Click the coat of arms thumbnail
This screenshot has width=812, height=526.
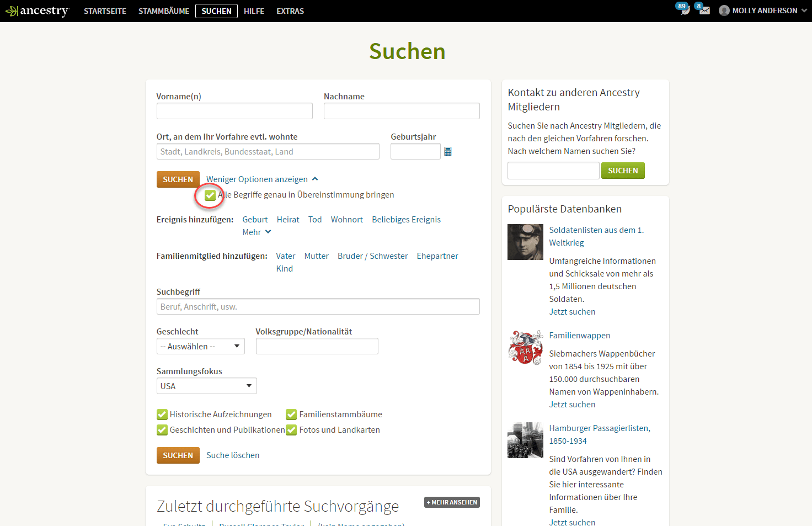coord(525,347)
